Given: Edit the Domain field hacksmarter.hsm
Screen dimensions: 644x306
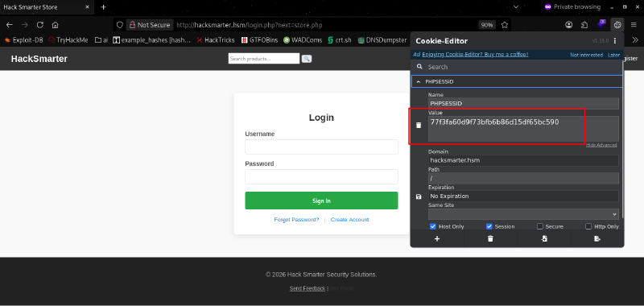Looking at the screenshot, I should pos(523,160).
